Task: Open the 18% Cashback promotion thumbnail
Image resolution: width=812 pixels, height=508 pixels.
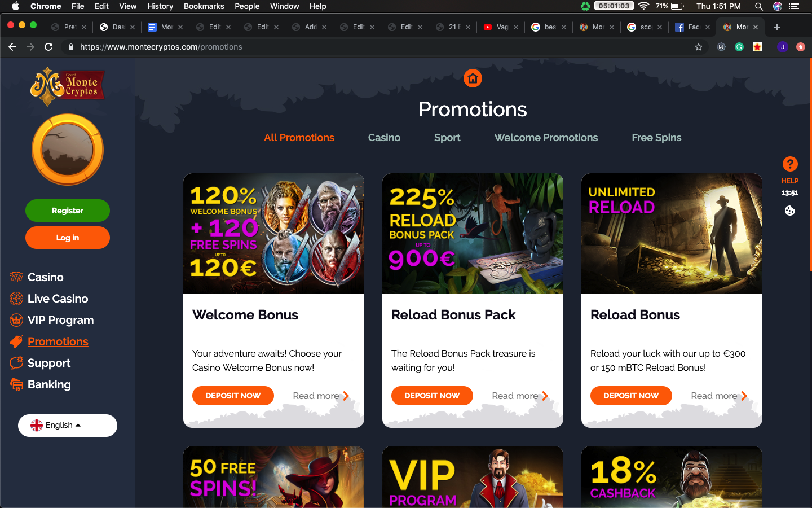Action: [672, 477]
